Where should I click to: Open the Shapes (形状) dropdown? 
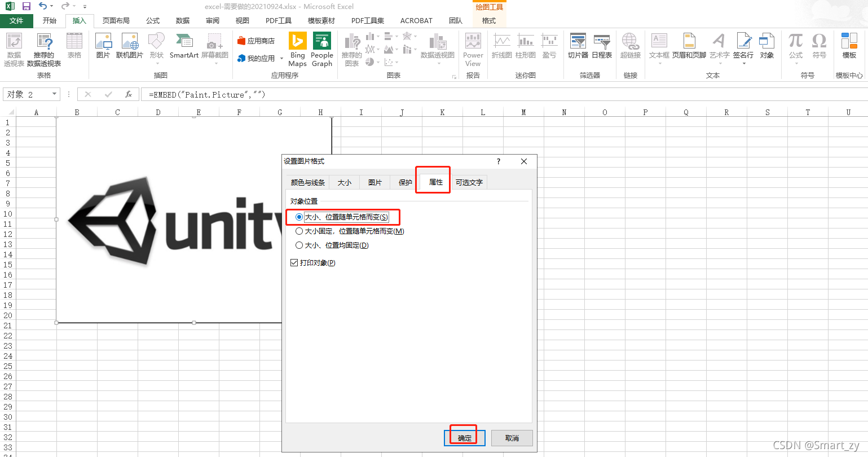(x=157, y=49)
